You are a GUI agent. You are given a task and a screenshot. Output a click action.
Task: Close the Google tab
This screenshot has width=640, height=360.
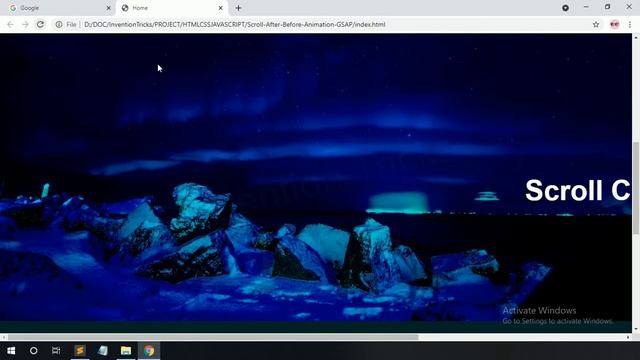(x=109, y=8)
